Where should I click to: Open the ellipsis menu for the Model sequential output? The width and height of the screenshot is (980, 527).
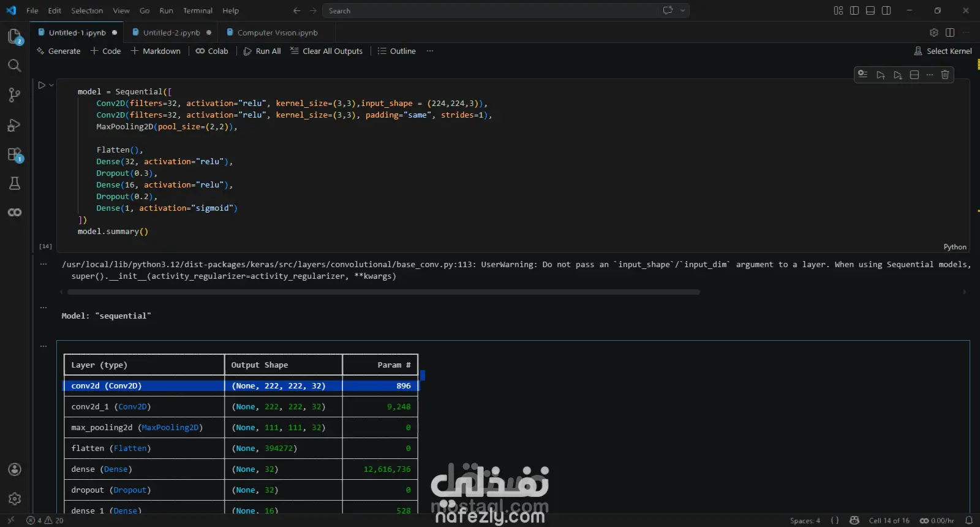click(x=43, y=307)
